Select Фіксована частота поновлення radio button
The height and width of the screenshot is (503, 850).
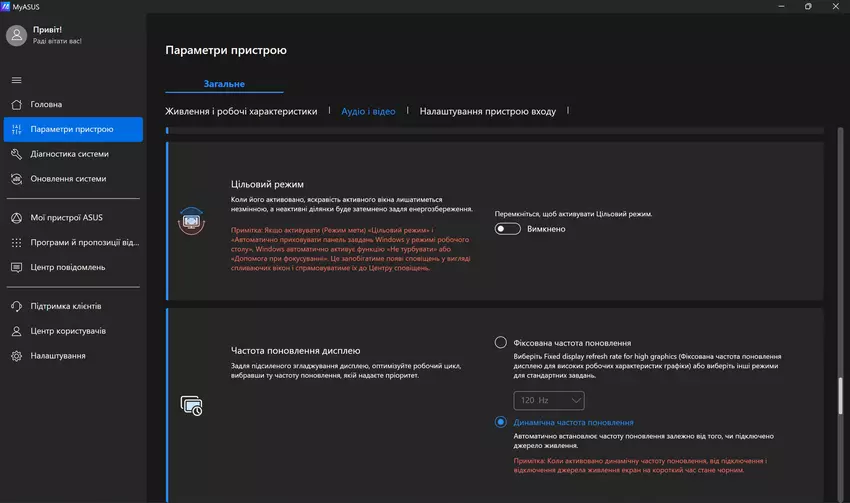pyautogui.click(x=501, y=343)
